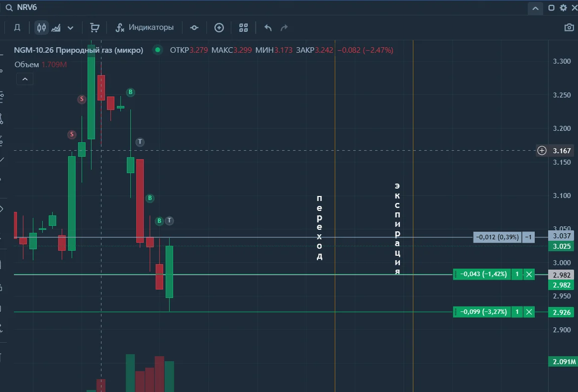The width and height of the screenshot is (578, 392).
Task: Cancel the order at 2.982 with X
Action: click(529, 275)
